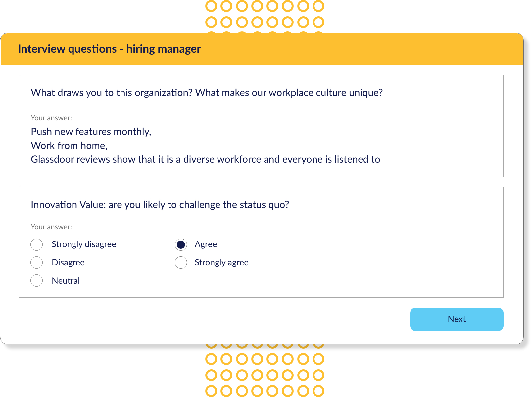Click the 'Agree' option label
This screenshot has height=397, width=532.
[206, 244]
